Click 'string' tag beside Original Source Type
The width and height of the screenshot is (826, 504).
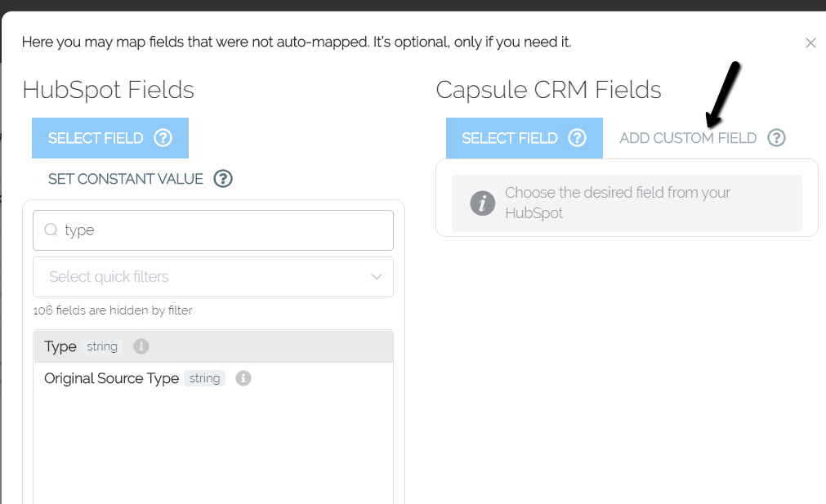pyautogui.click(x=204, y=378)
